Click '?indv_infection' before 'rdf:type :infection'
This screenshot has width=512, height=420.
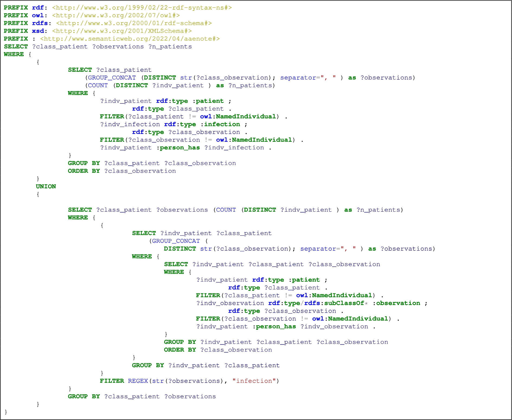click(130, 124)
